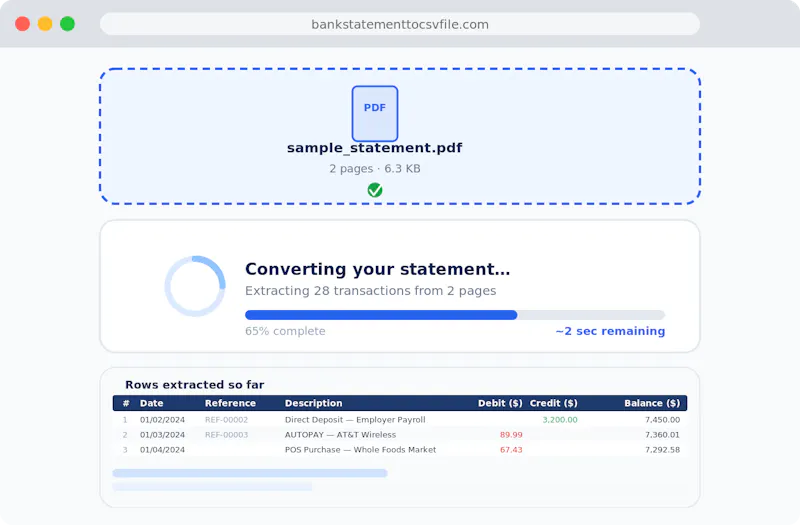800x525 pixels.
Task: Click the 'Converting your statement...' heading
Action: pos(378,269)
